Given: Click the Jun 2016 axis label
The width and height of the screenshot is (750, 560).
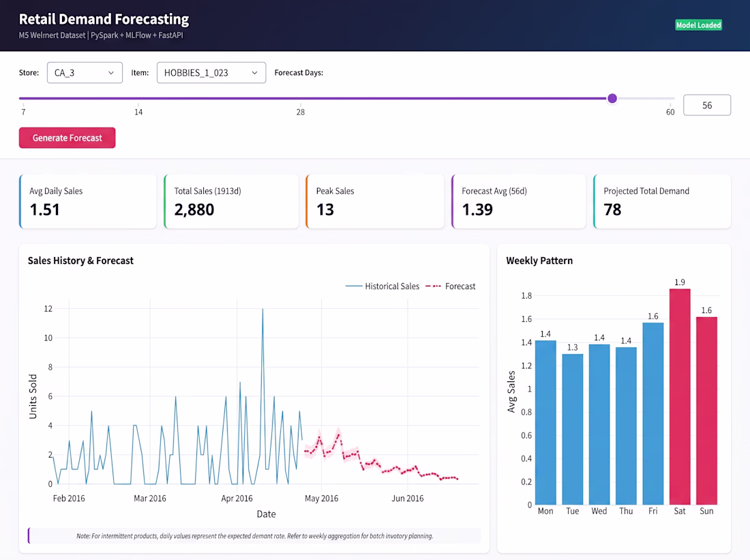Looking at the screenshot, I should [x=408, y=498].
